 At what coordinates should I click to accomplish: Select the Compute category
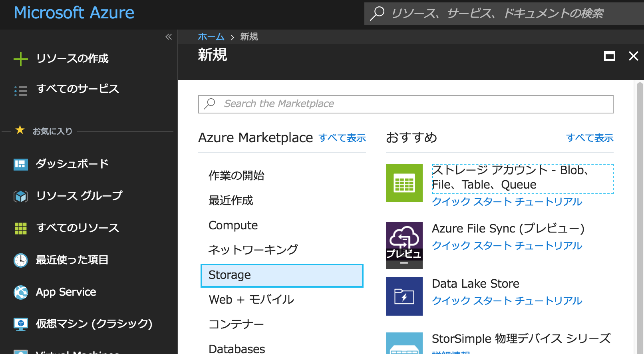tap(233, 225)
